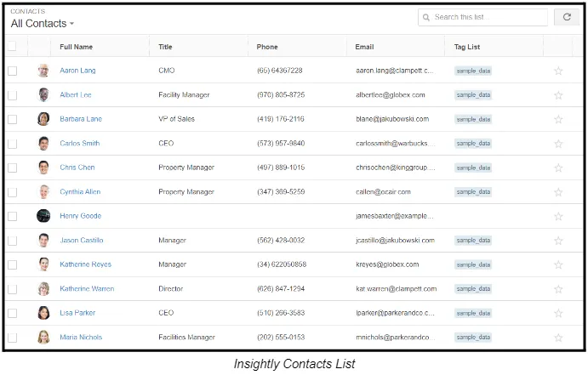Click the search magnifier icon
This screenshot has width=588, height=375.
tap(426, 17)
